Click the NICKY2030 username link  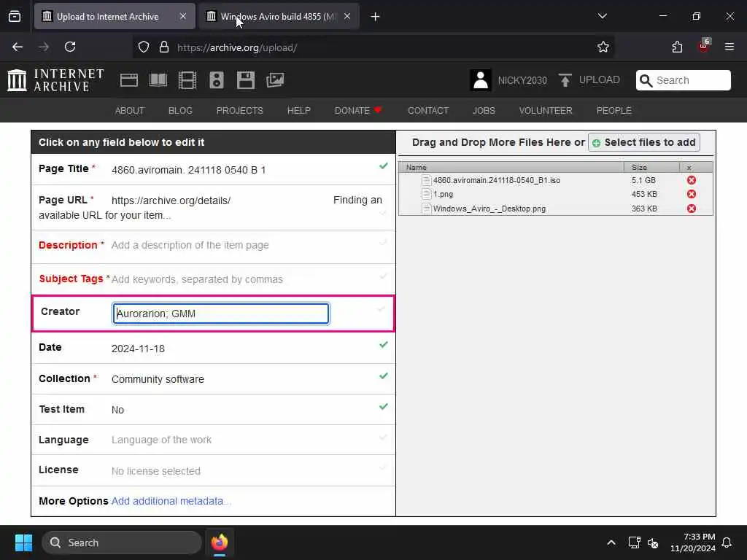522,80
